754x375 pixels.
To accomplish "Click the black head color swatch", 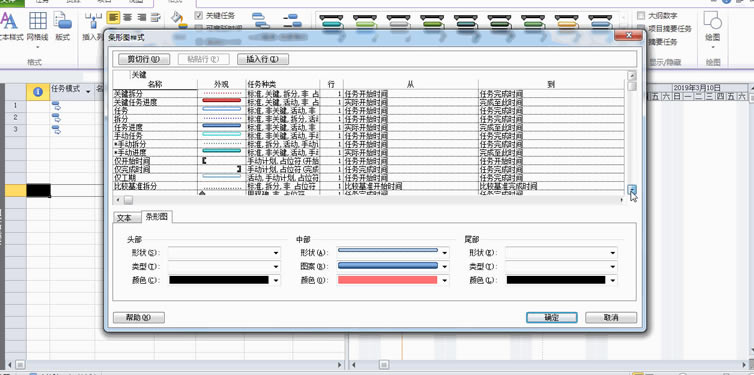I will (219, 280).
